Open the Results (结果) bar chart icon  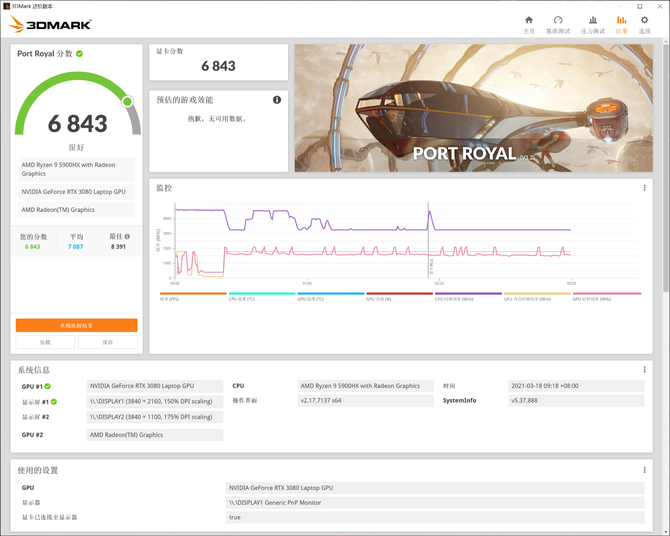(622, 20)
